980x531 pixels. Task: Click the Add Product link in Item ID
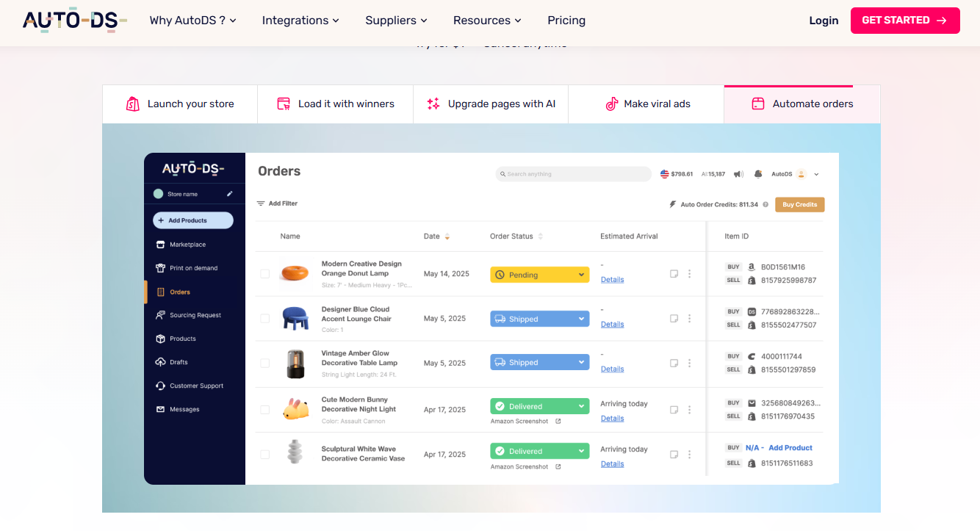(x=790, y=448)
